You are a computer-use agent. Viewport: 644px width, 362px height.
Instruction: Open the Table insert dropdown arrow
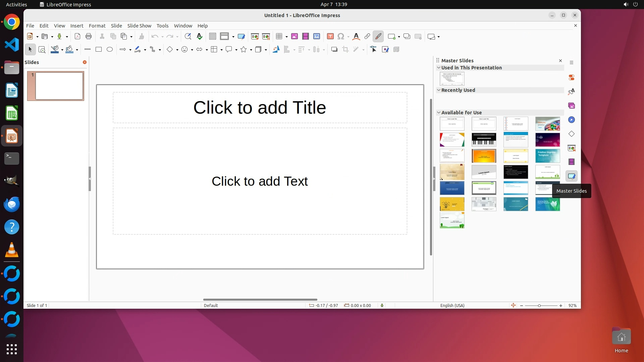[x=286, y=37]
